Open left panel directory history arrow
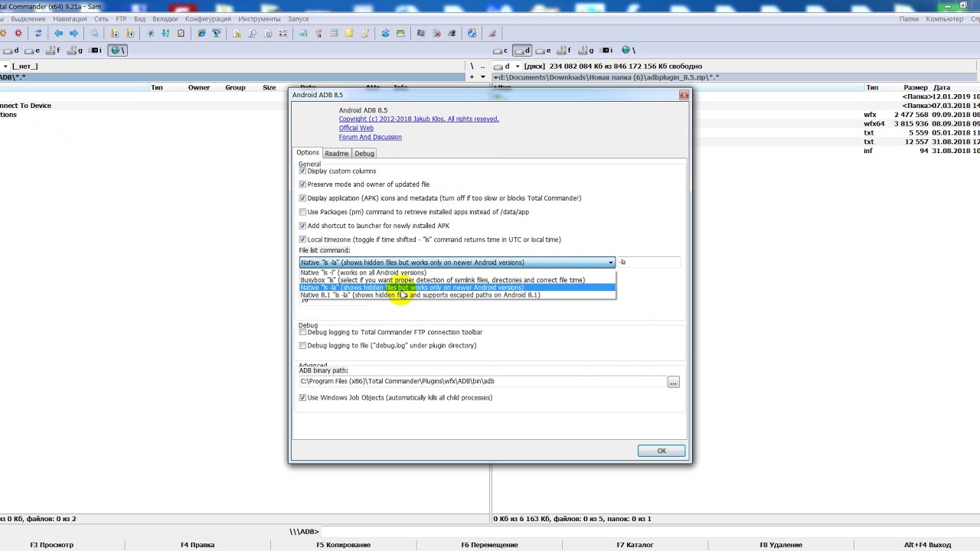This screenshot has height=551, width=980. (x=482, y=77)
